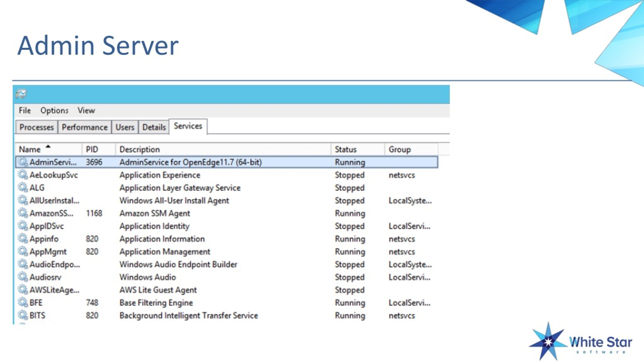Select the ALG service name
Viewport: 644px width, 362px height.
(x=37, y=188)
